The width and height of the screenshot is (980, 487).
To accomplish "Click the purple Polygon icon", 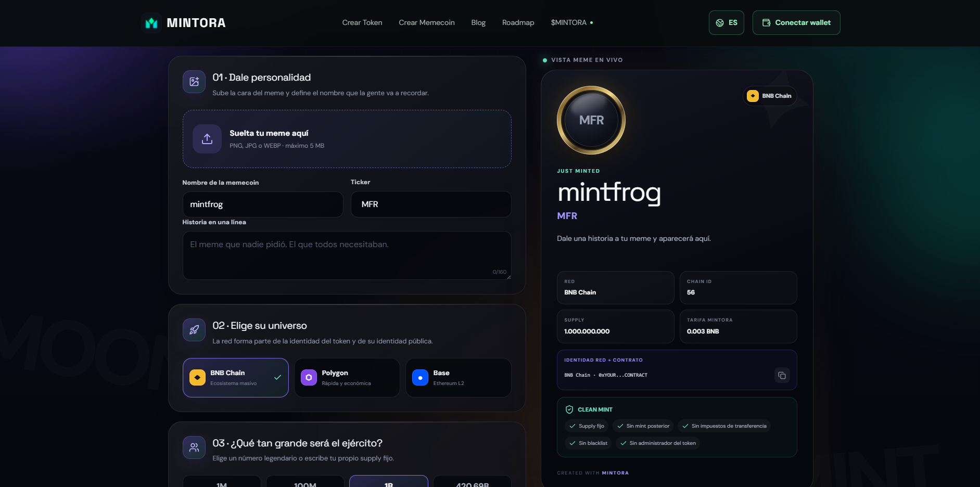I will pos(309,378).
